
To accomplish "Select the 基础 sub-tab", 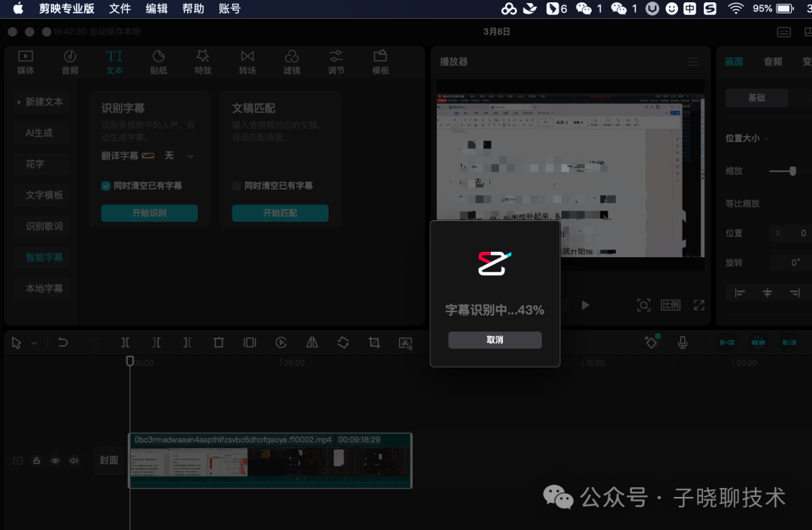I will click(x=756, y=98).
